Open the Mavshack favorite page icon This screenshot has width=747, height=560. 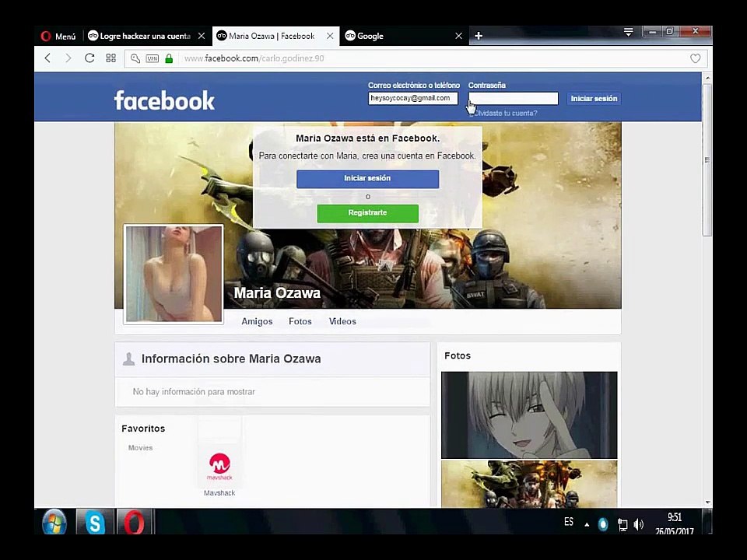[219, 467]
